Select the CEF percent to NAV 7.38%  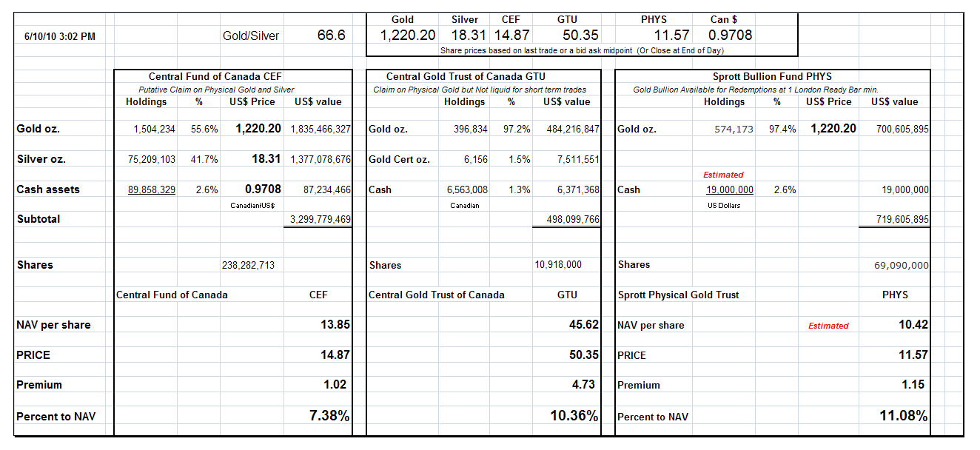329,416
